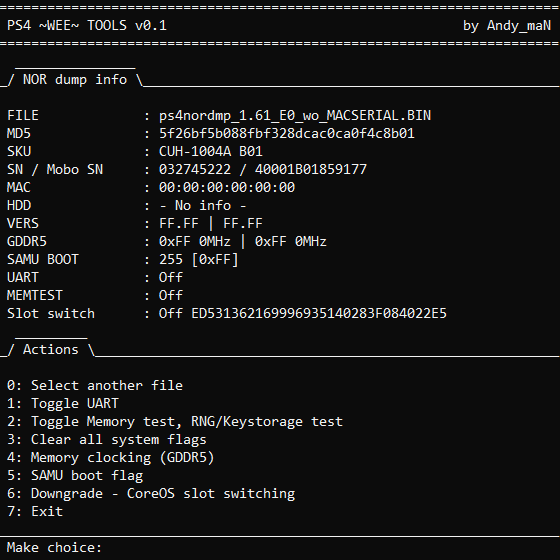560x560 pixels.
Task: Select option 6 Downgrade CoreOS slot switching
Action: (x=151, y=494)
